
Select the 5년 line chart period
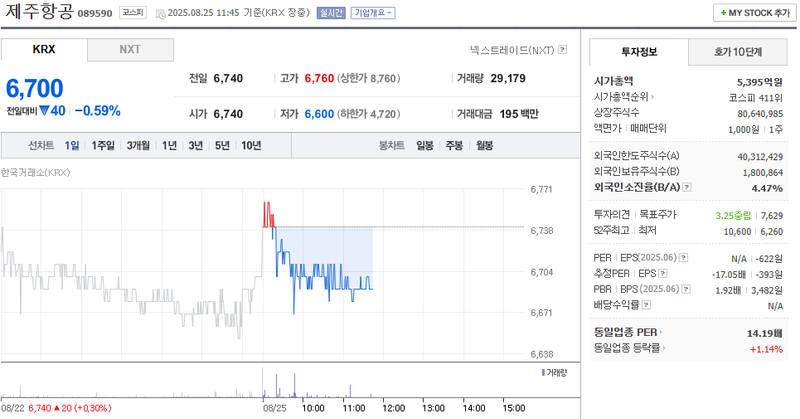(x=222, y=145)
